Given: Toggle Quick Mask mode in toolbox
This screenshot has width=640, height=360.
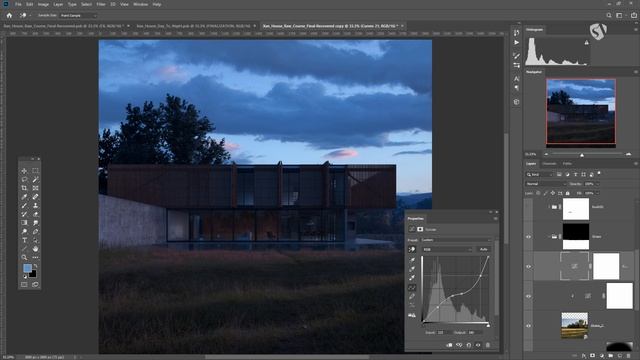Looking at the screenshot, I should click(x=24, y=284).
